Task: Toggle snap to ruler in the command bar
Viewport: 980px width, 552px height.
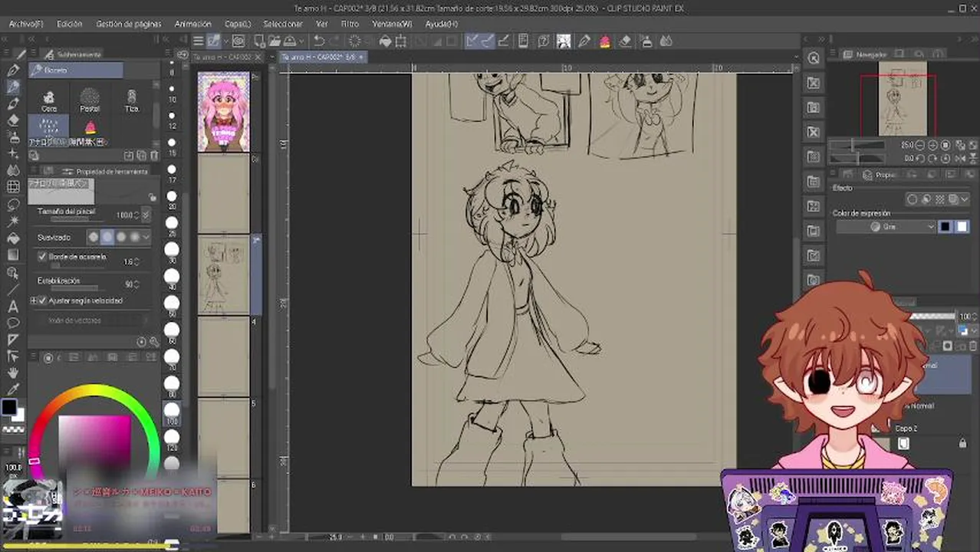Action: click(x=472, y=41)
